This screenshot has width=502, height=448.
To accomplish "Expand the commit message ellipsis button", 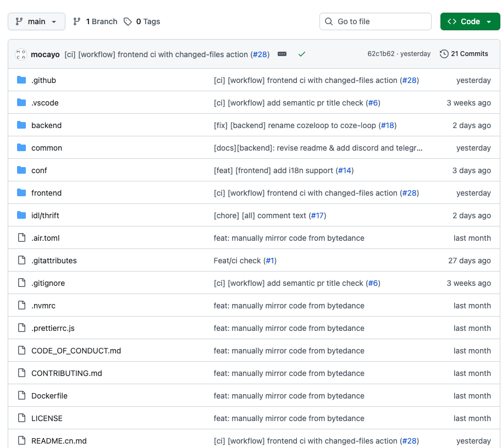I will (282, 54).
